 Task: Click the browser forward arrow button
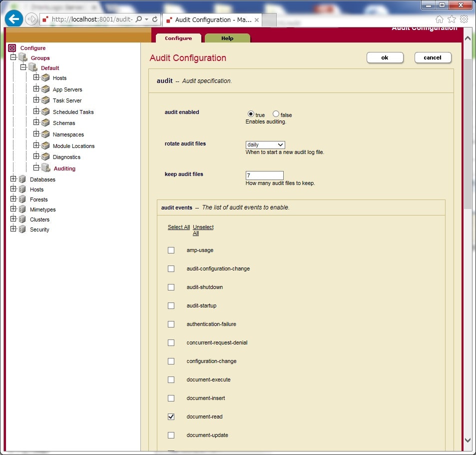(x=31, y=19)
